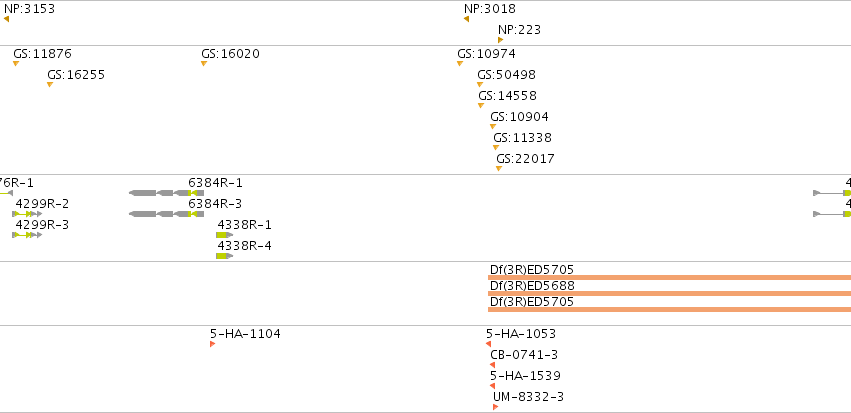Image resolution: width=851 pixels, height=413 pixels.
Task: Select the 6384R-3 gene transcript glyph
Action: 167,214
